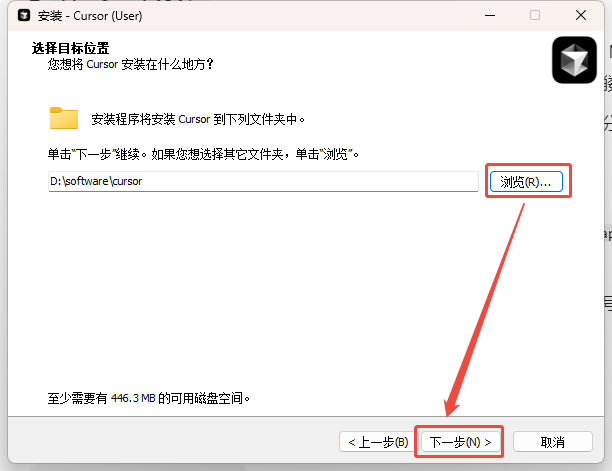This screenshot has height=471, width=612.
Task: Click the Cursor installer icon in the title bar
Action: pyautogui.click(x=24, y=16)
